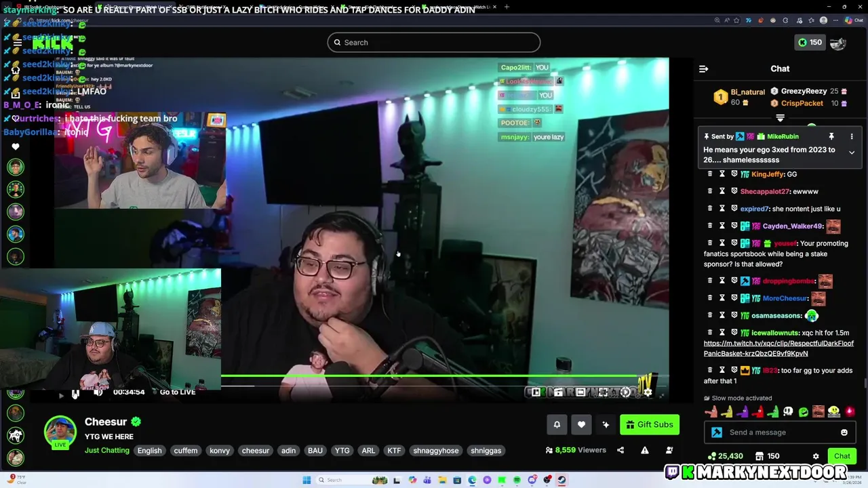Open the KICKs balance showing 150 in the header
Viewport: 868px width, 488px height.
(x=810, y=42)
